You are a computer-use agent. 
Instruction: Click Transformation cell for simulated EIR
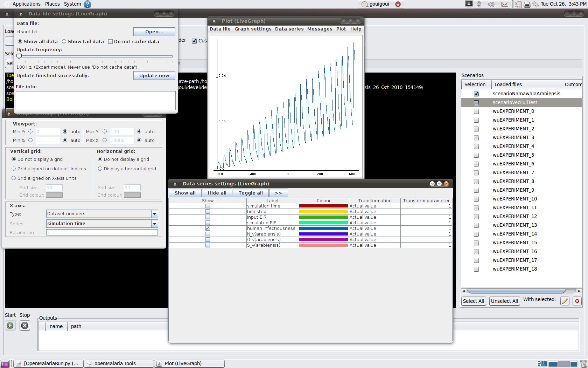click(x=374, y=223)
